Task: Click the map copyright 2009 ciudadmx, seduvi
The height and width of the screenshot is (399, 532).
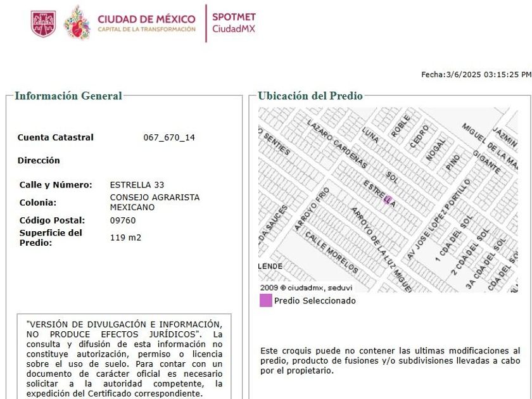Action: pos(307,288)
